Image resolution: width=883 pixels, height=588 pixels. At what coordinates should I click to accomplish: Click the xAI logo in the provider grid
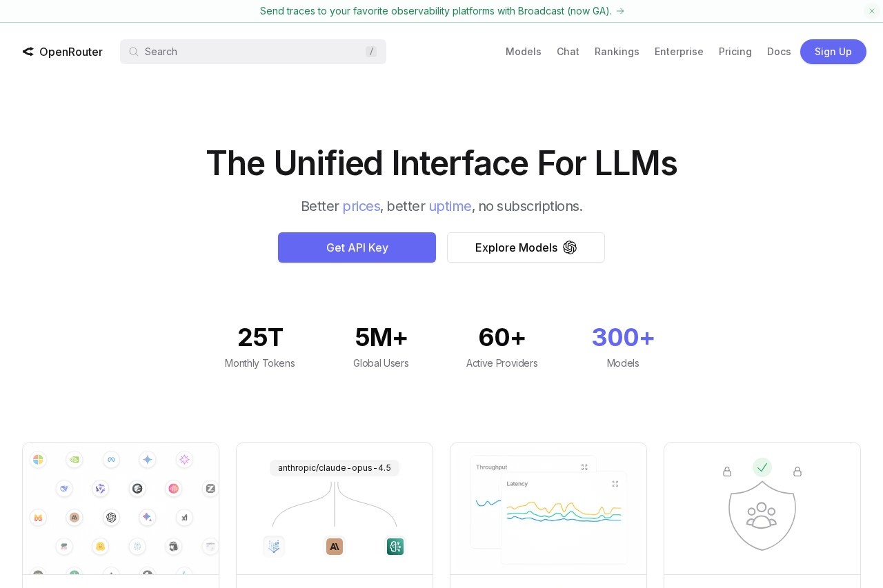184,517
